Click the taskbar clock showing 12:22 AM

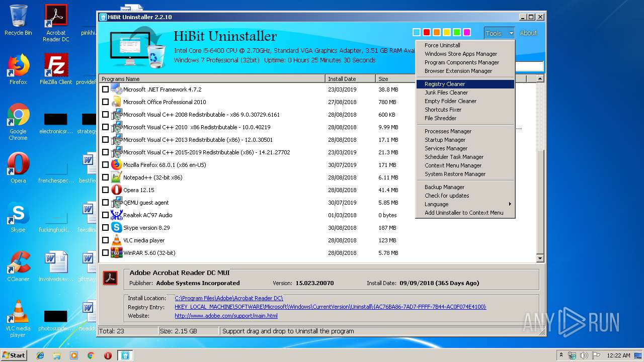tap(618, 355)
